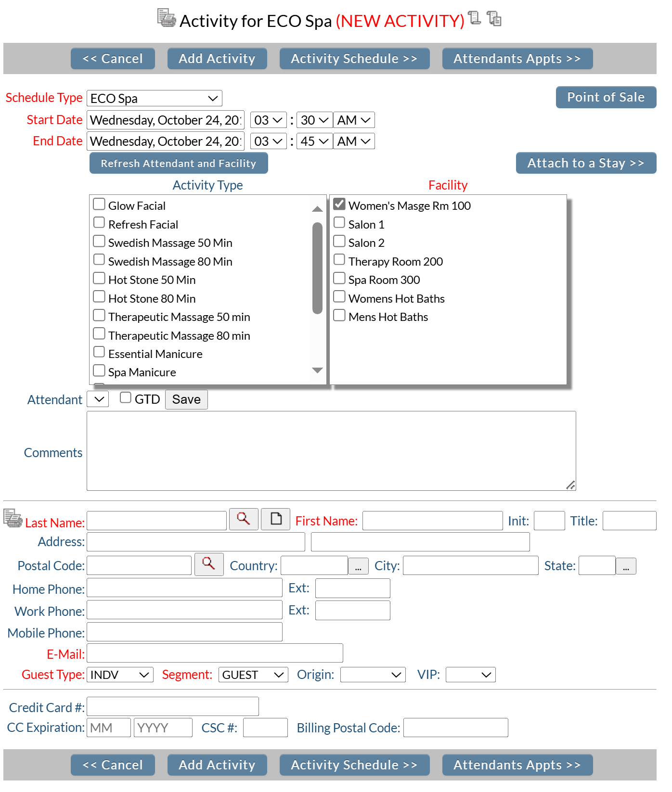Open the Segment dropdown
This screenshot has height=792, width=672.
tap(253, 675)
